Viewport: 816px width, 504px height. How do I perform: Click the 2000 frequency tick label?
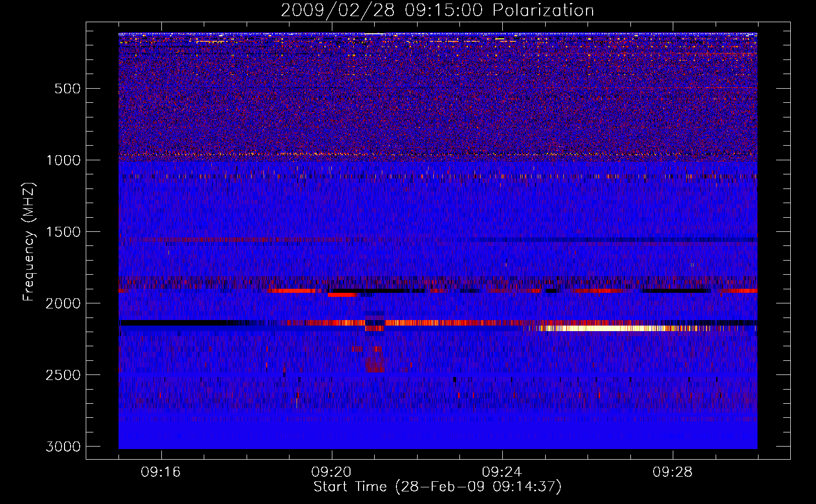pyautogui.click(x=63, y=303)
